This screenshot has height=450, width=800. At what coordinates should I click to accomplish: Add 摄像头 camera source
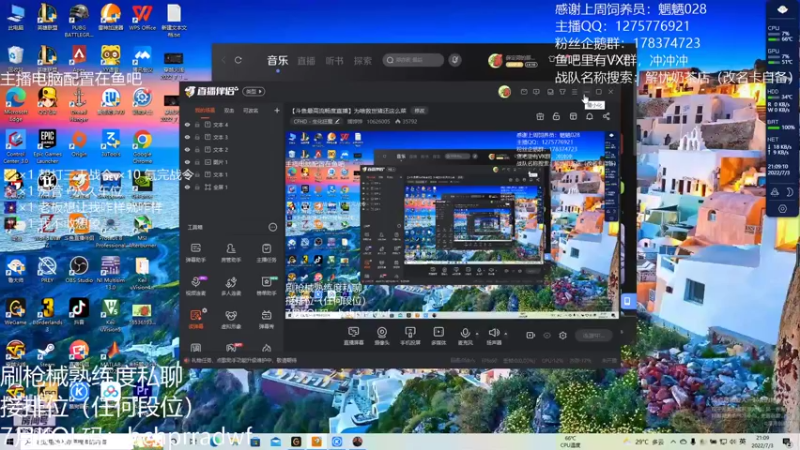[382, 336]
